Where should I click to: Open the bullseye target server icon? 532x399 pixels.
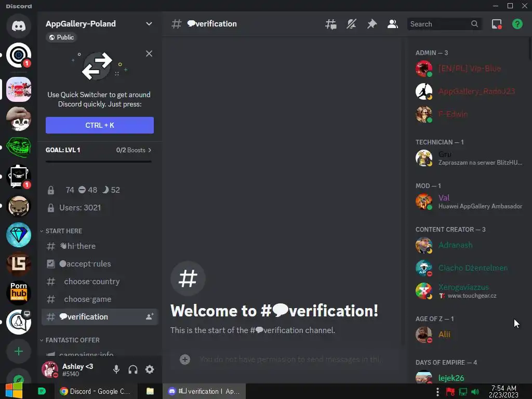click(x=19, y=55)
